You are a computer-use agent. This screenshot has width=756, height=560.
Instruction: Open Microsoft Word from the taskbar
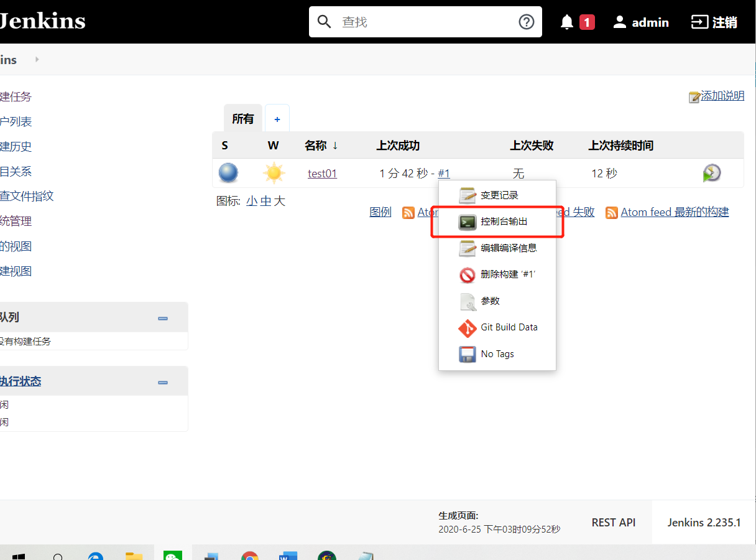[x=289, y=556]
